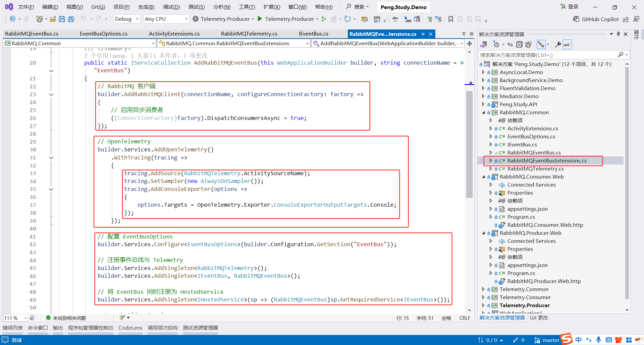
Task: Open the 程序包管理器控制台 panel tab
Action: coord(91,328)
